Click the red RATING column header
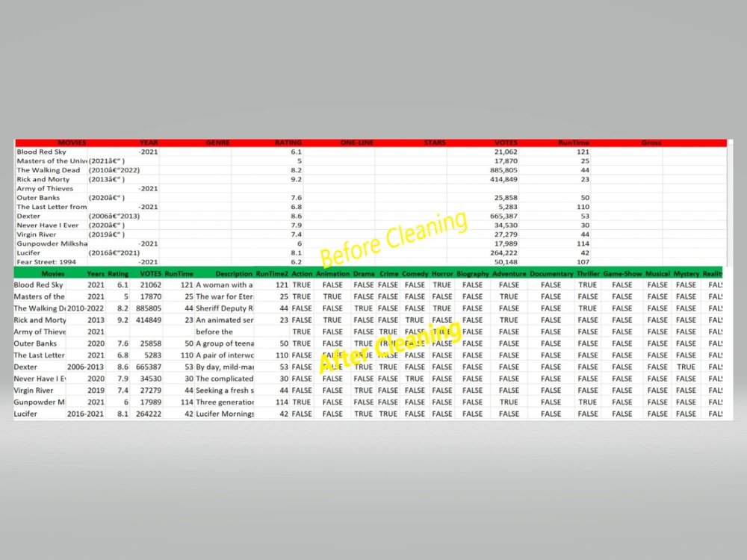Screen dimensions: 747x560 (288, 143)
